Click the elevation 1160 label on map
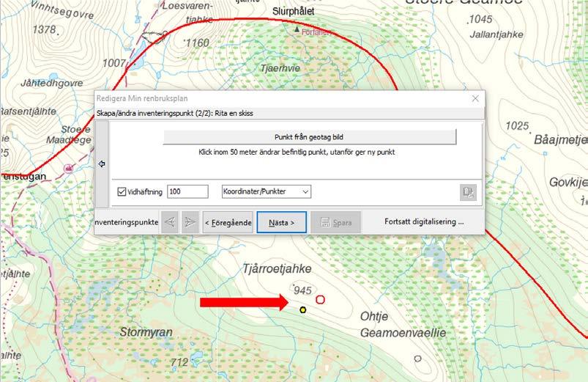The width and height of the screenshot is (588, 382). pyautogui.click(x=197, y=43)
